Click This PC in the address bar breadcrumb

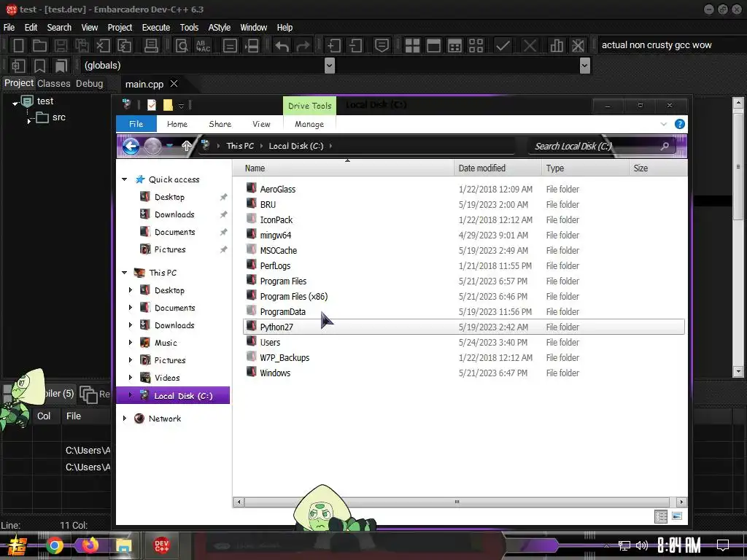click(239, 146)
